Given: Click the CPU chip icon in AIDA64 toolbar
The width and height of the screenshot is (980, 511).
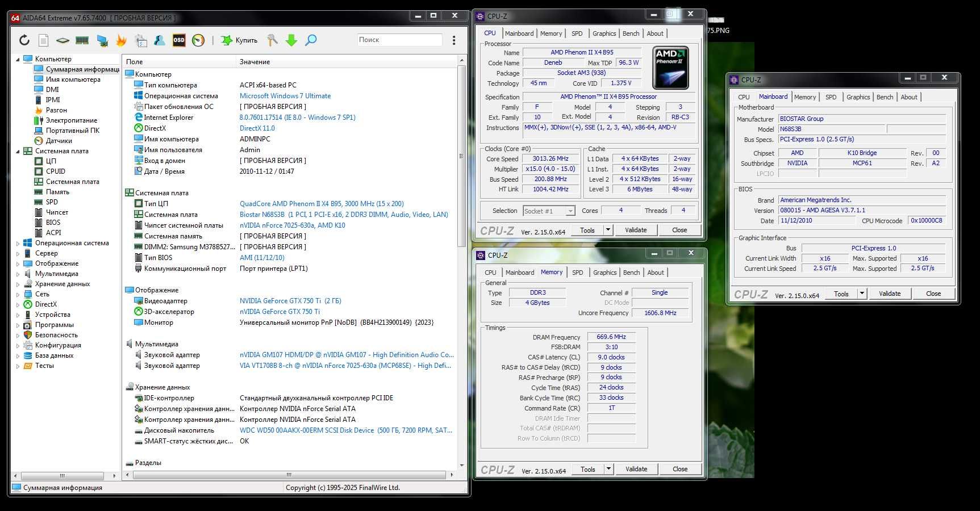Looking at the screenshot, I should click(x=62, y=40).
